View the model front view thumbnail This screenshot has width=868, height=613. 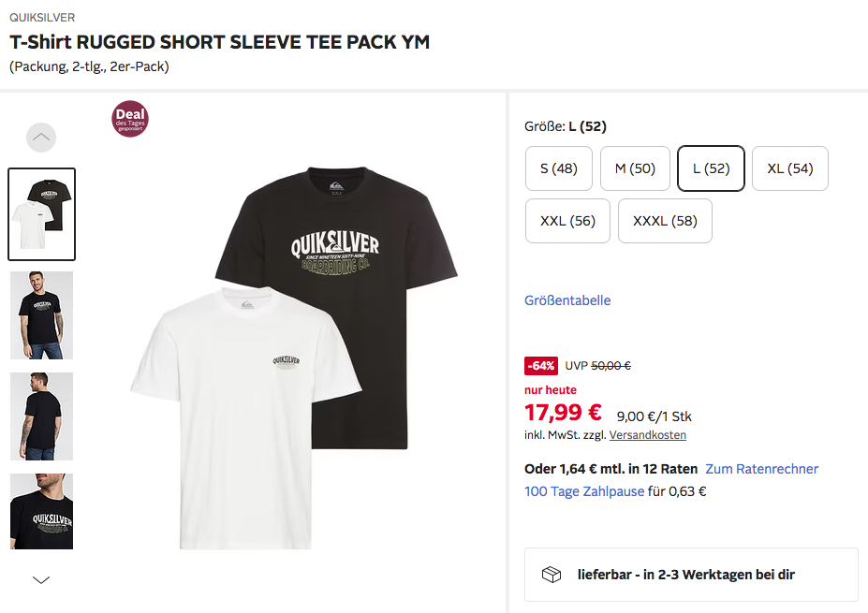(x=42, y=315)
